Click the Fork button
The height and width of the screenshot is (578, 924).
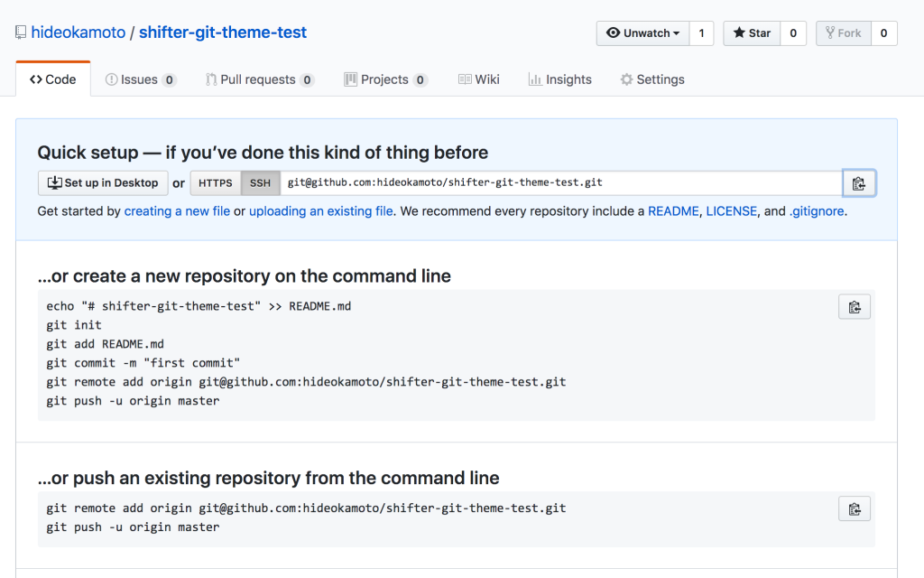[842, 33]
